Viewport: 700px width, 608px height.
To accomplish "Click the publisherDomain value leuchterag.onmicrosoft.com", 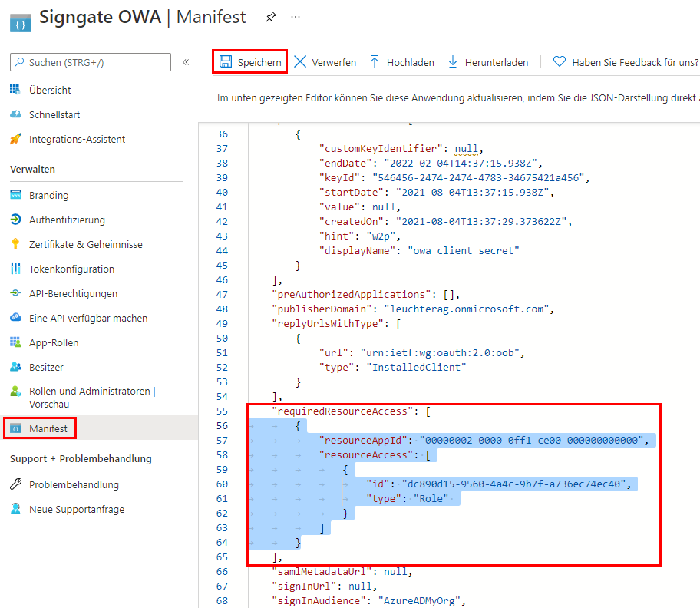I will (x=467, y=309).
